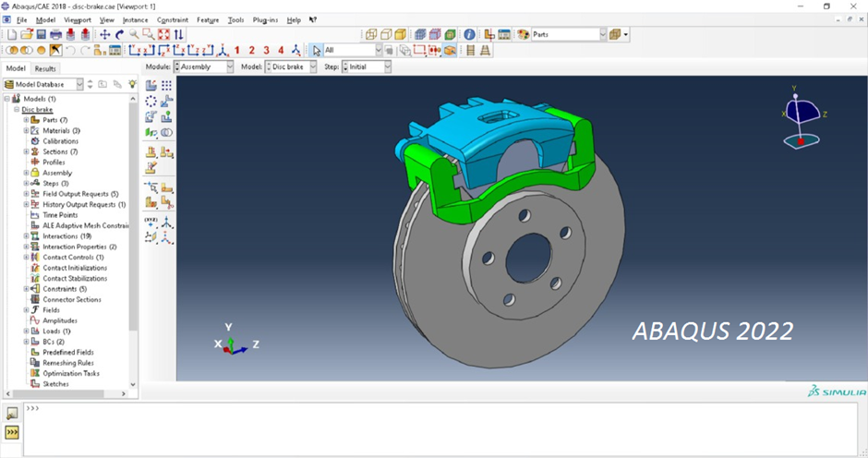
Task: Switch to the Results tab
Action: 45,68
